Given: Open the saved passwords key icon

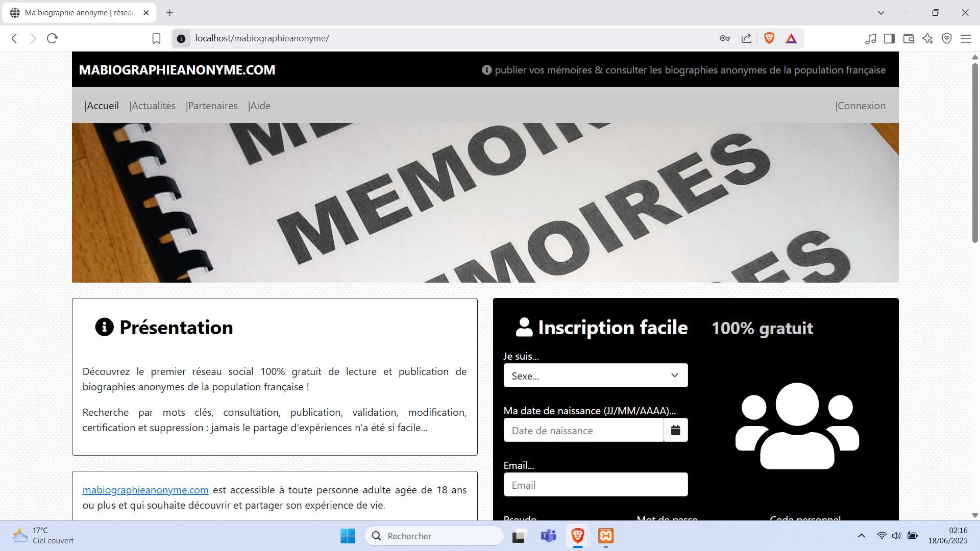Looking at the screenshot, I should tap(724, 38).
